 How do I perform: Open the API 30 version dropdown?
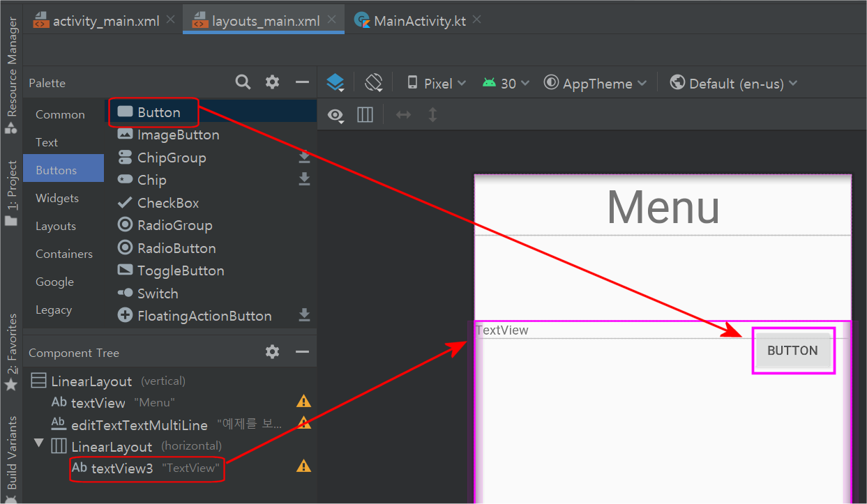506,84
